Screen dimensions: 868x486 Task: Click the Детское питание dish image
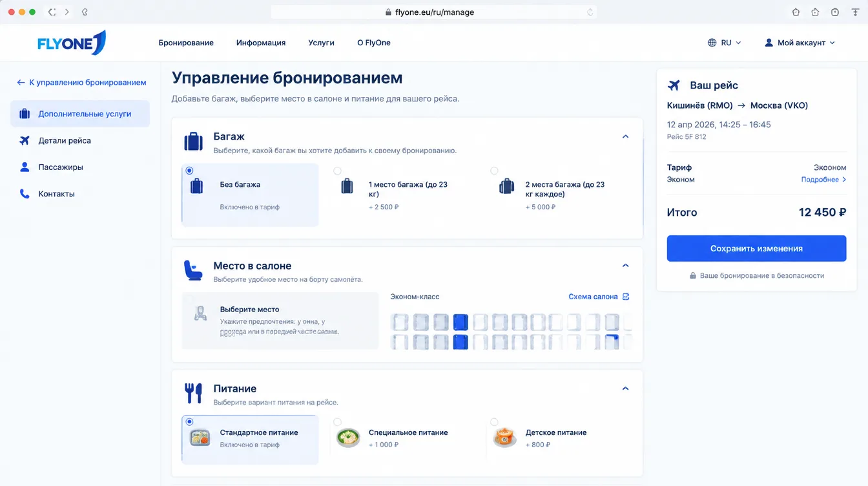click(504, 438)
